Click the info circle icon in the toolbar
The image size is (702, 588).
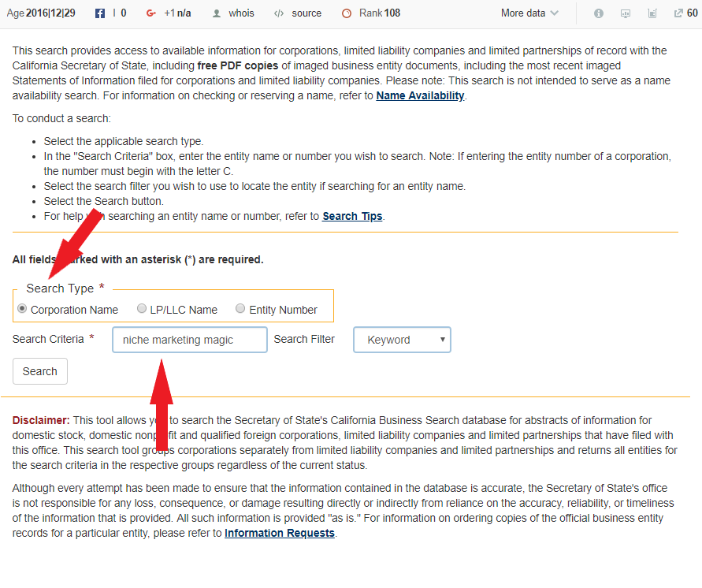click(598, 13)
